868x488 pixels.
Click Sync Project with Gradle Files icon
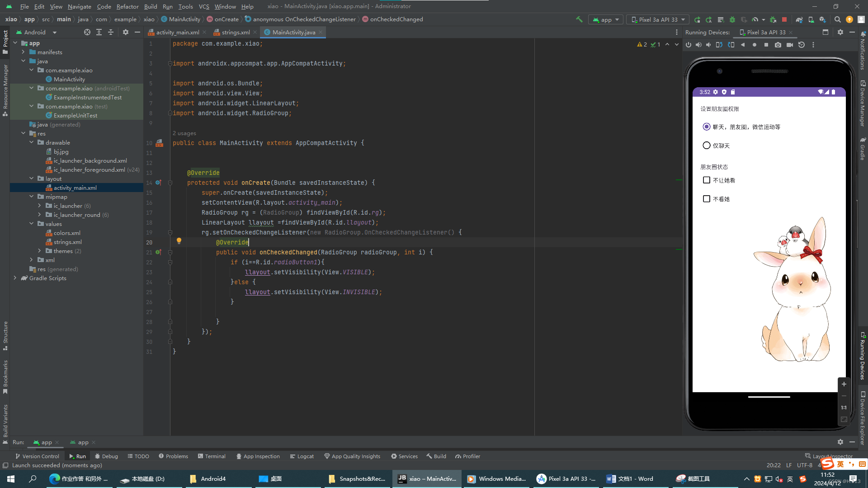tap(799, 19)
